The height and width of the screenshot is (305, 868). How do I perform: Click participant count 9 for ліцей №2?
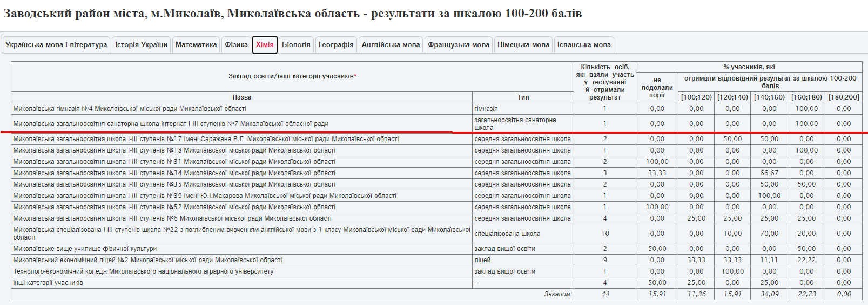(x=605, y=260)
